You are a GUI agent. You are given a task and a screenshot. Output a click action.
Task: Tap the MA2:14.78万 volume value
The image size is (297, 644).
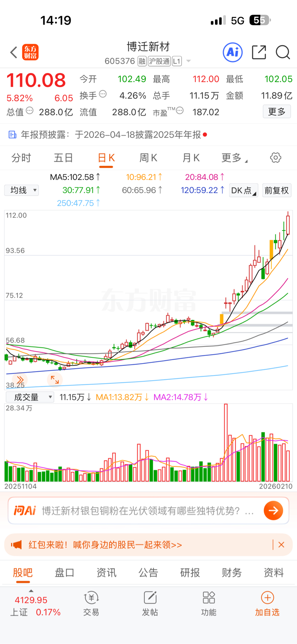(x=181, y=397)
